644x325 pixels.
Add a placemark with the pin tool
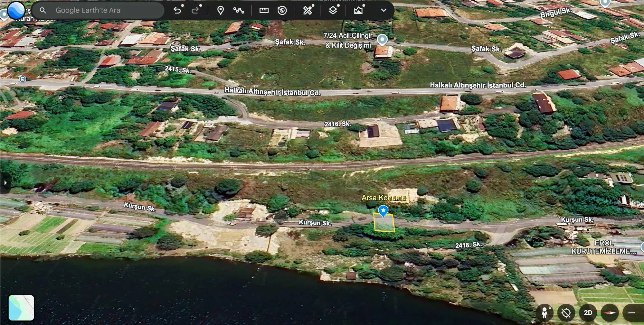coord(221,10)
